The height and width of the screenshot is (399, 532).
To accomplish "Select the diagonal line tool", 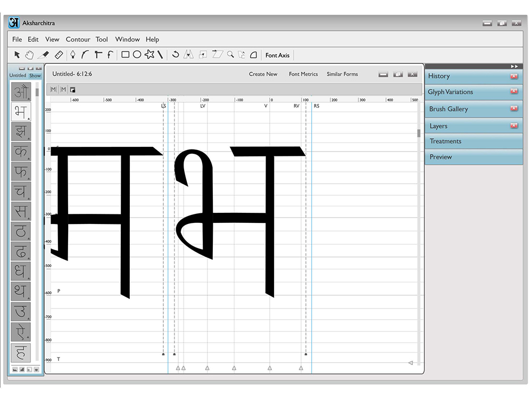I will pyautogui.click(x=160, y=55).
